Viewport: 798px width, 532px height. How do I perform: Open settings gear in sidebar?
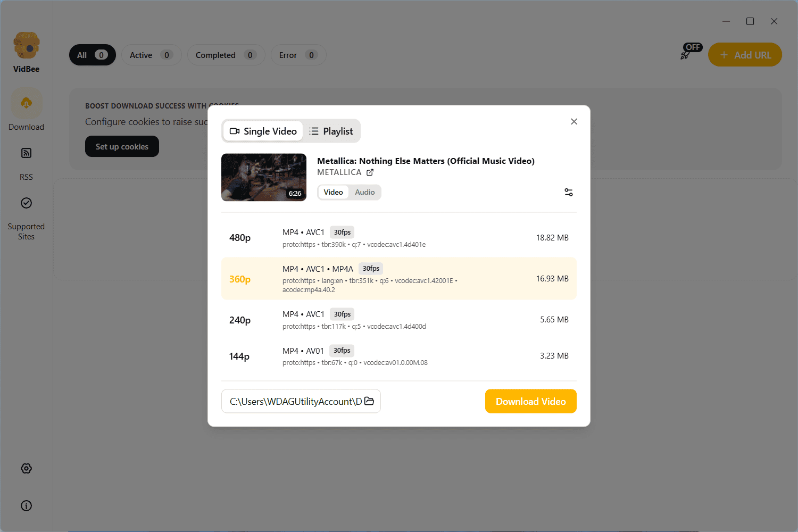[x=26, y=468]
